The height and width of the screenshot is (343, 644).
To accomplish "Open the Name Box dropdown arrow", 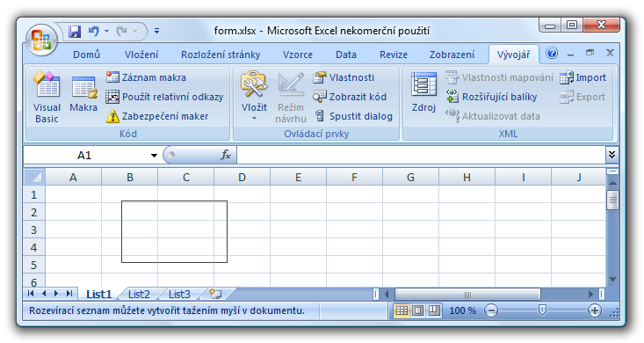I will (x=154, y=156).
